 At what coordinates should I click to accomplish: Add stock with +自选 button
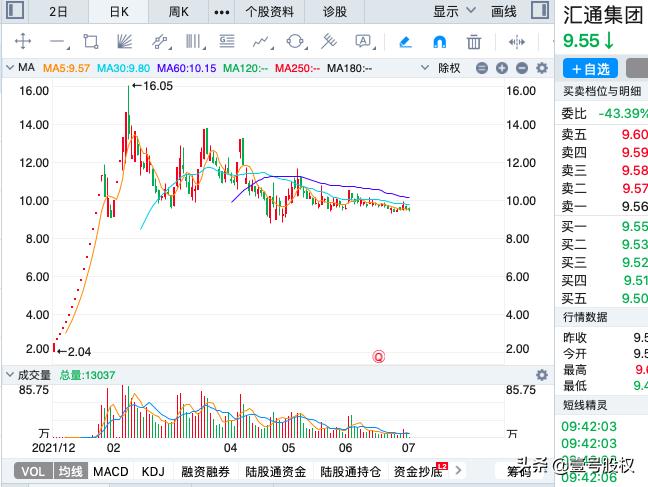591,69
